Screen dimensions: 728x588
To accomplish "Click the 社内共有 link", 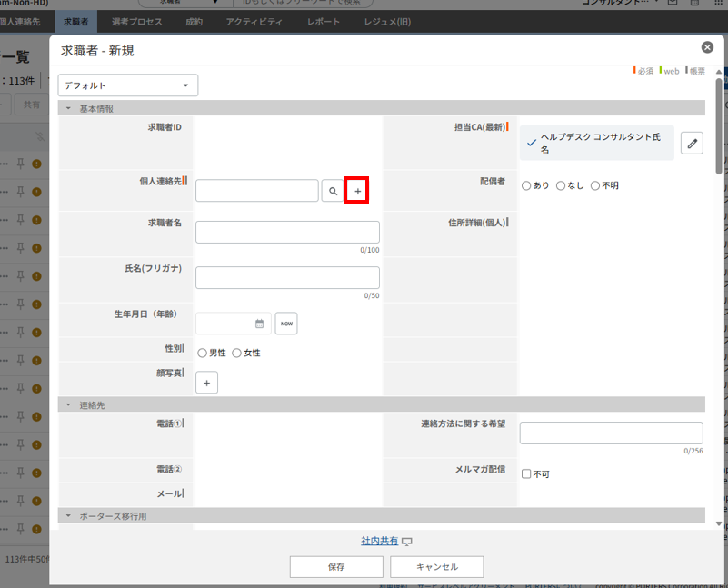I will pos(379,541).
